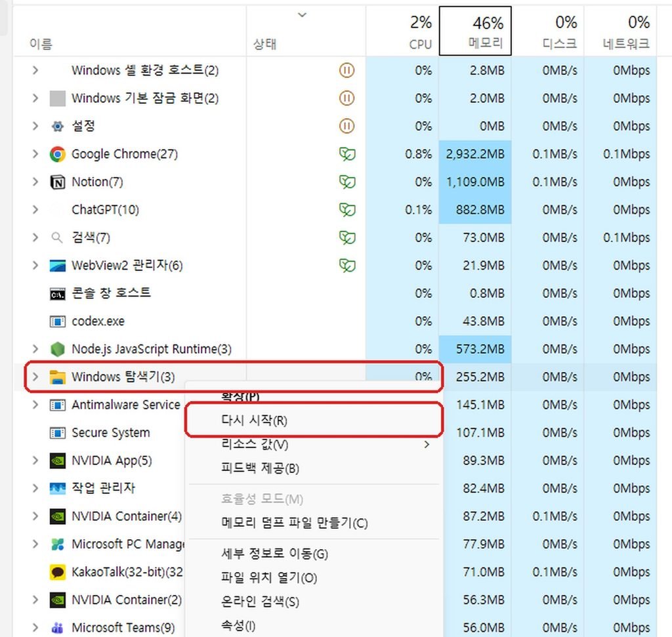Screen dimensions: 672x637
Task: Expand the Windows 탐색기(3) group
Action: pos(35,377)
